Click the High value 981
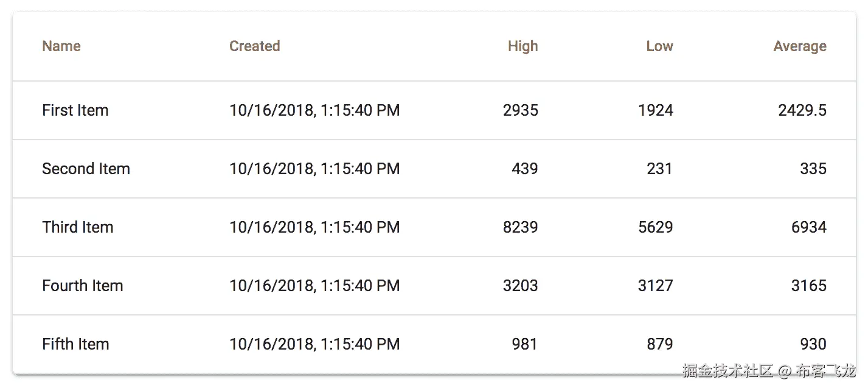 pos(524,344)
